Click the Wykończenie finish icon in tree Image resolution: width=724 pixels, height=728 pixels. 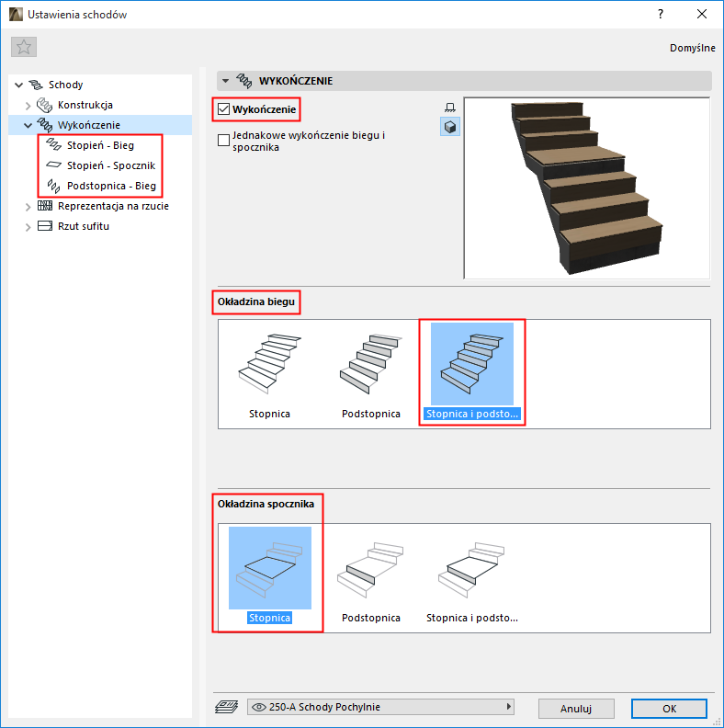click(44, 125)
